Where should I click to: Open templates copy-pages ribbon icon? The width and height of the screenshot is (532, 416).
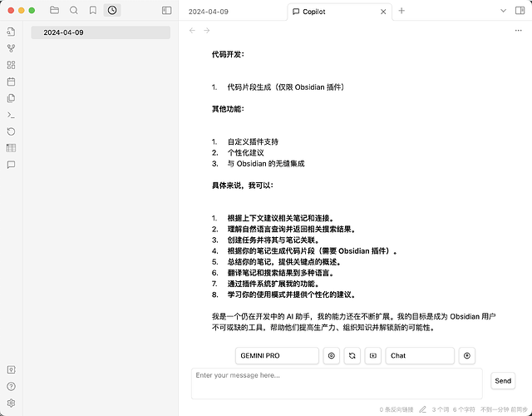point(11,98)
